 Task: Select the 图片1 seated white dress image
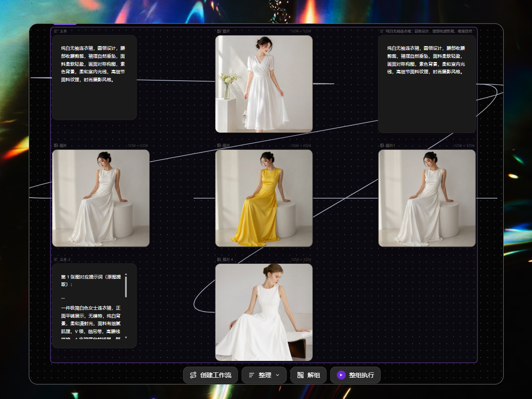pos(427,198)
